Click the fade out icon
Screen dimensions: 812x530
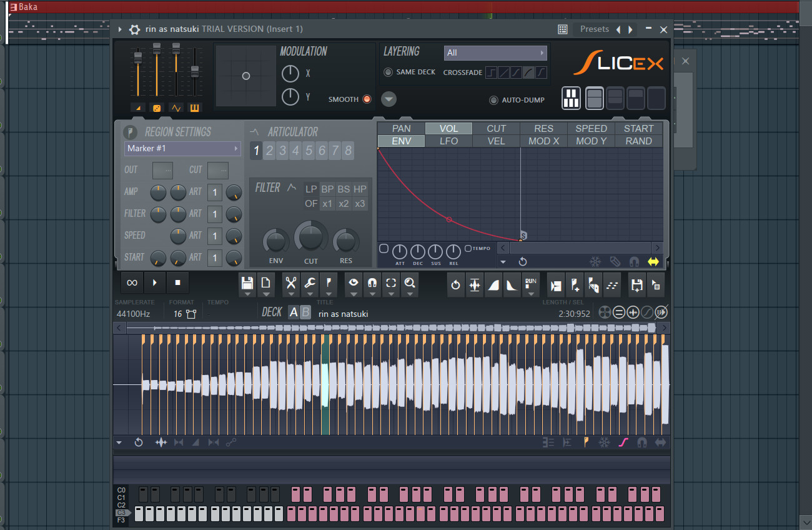512,285
